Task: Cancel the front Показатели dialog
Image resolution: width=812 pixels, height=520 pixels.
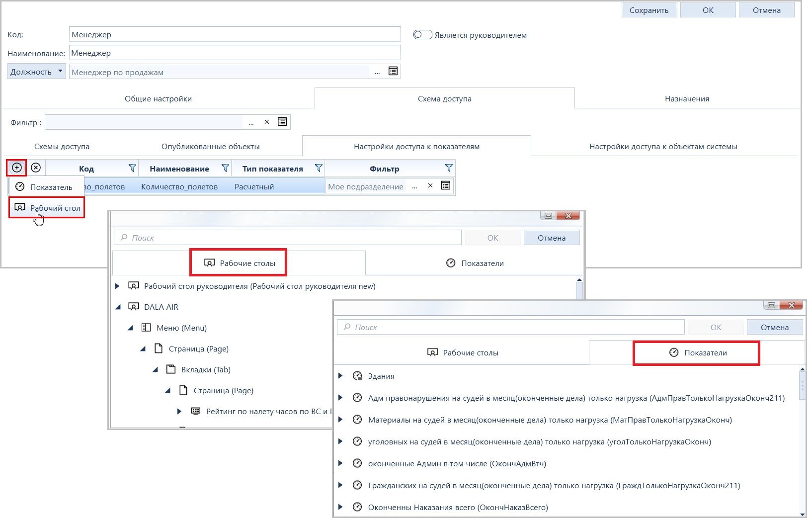Action: point(775,327)
